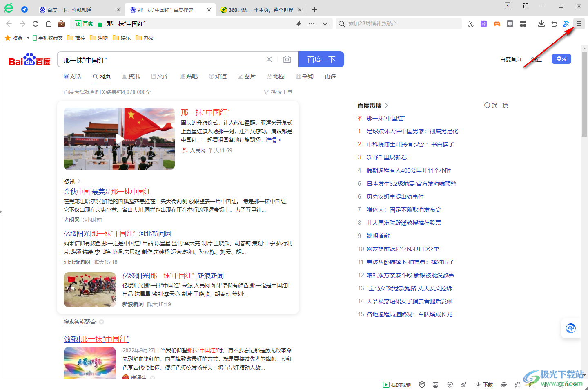Open the browser main menu (hamburger icon)
Screen dimensions: 588x390
[x=579, y=24]
